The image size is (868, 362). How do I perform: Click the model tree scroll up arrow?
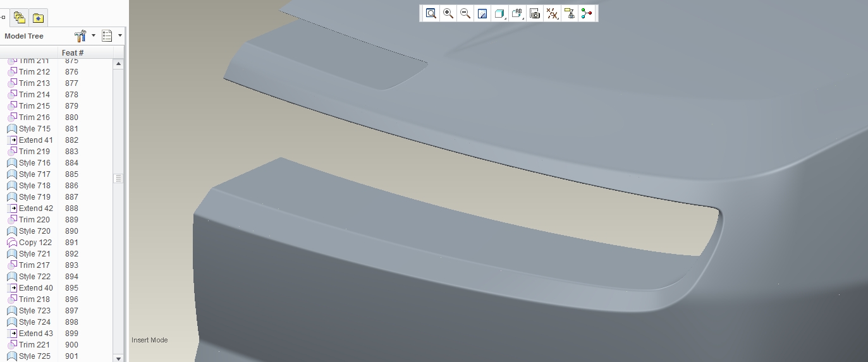[x=118, y=64]
